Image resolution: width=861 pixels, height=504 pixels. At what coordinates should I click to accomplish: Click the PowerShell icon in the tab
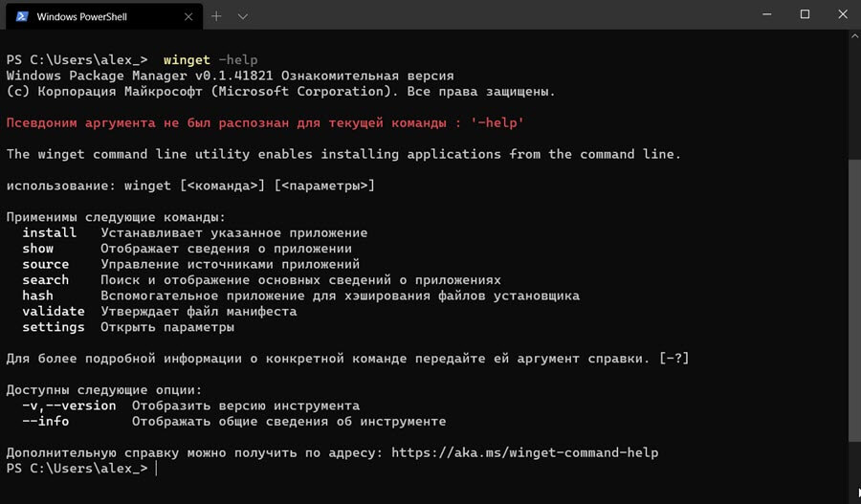[x=22, y=16]
